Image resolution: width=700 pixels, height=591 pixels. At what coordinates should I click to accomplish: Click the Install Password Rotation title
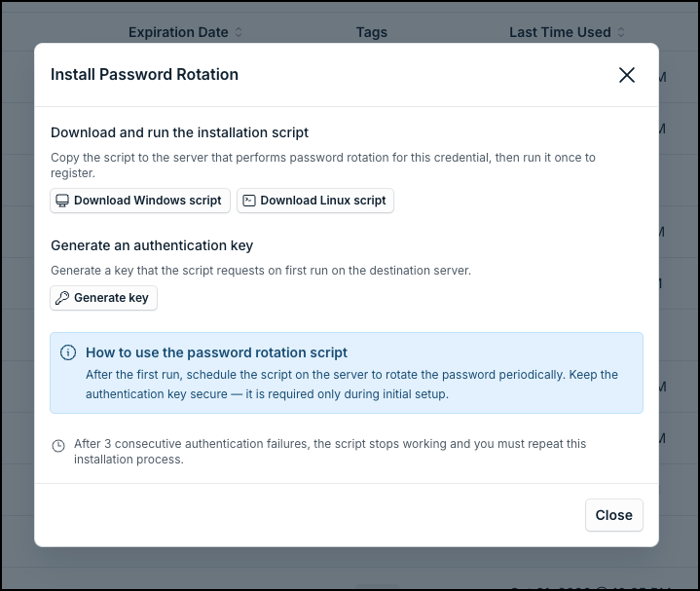[x=144, y=75]
